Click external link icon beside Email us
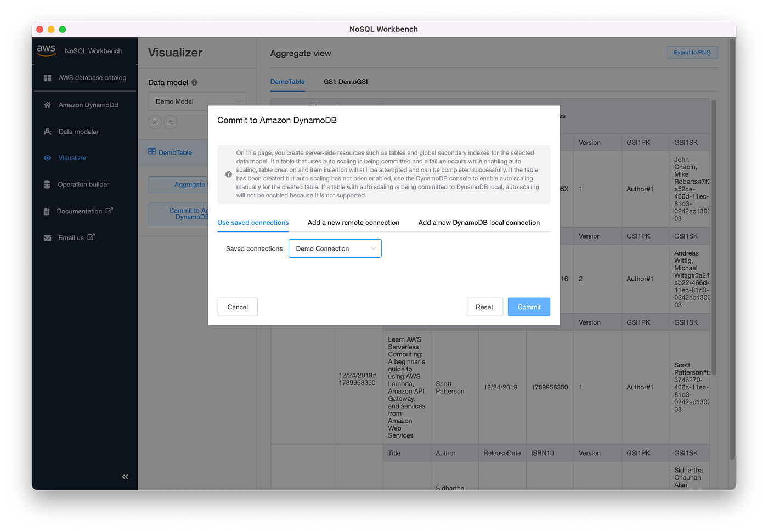Image resolution: width=768 pixels, height=532 pixels. (x=91, y=237)
